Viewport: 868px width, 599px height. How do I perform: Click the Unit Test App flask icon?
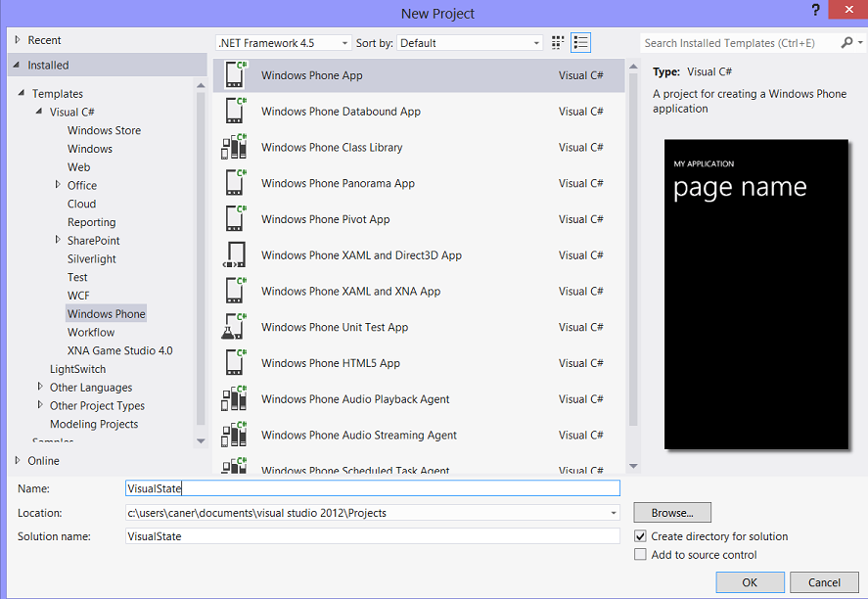pyautogui.click(x=234, y=327)
